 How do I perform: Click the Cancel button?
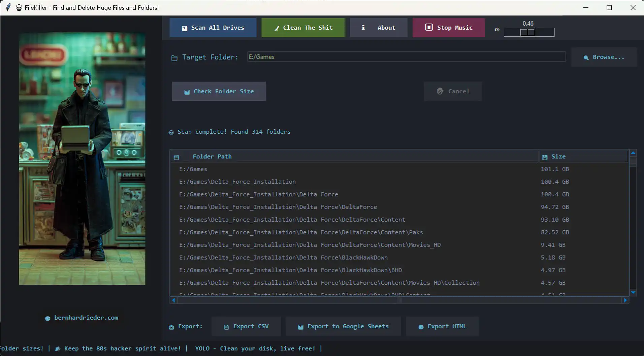(453, 91)
